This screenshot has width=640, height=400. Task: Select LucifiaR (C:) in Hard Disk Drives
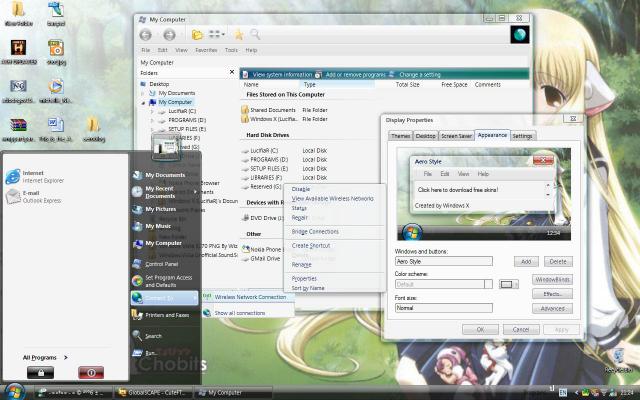coord(264,151)
